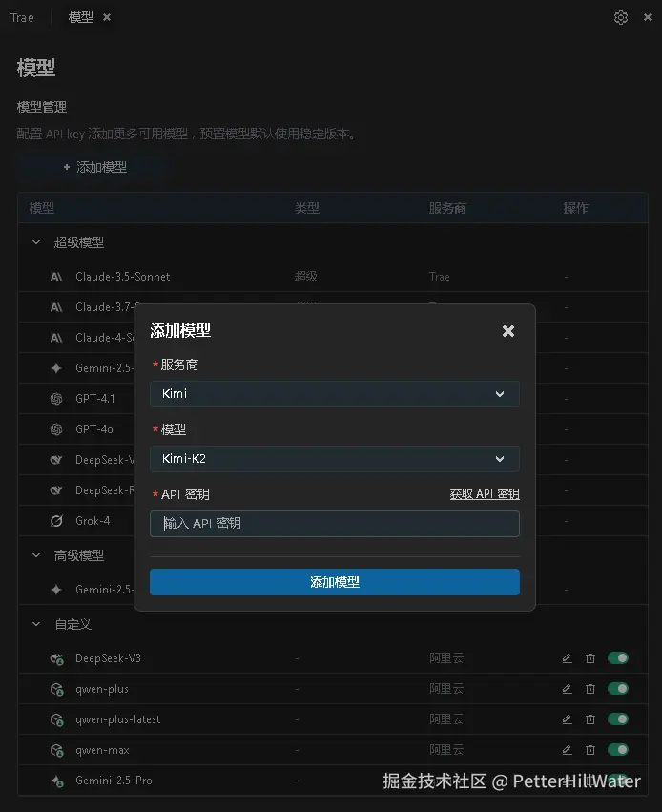Click the Grok icon beside Grok-4
Screen dimensions: 662x812
pos(56,521)
